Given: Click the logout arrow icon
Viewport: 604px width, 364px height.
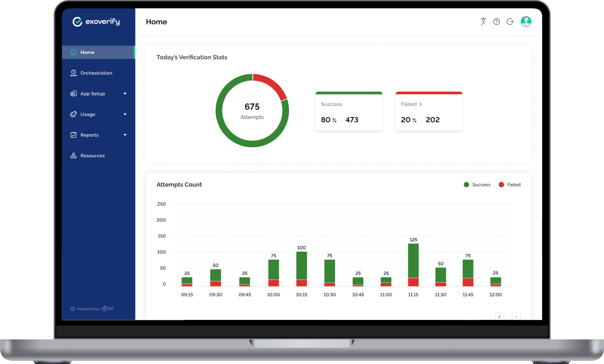Looking at the screenshot, I should 510,22.
